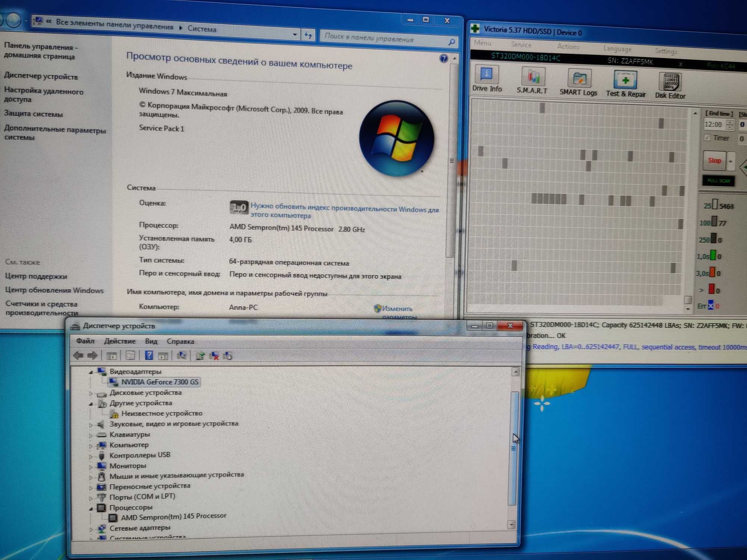Click blue Help question mark in Device Manager toolbar

click(x=149, y=355)
